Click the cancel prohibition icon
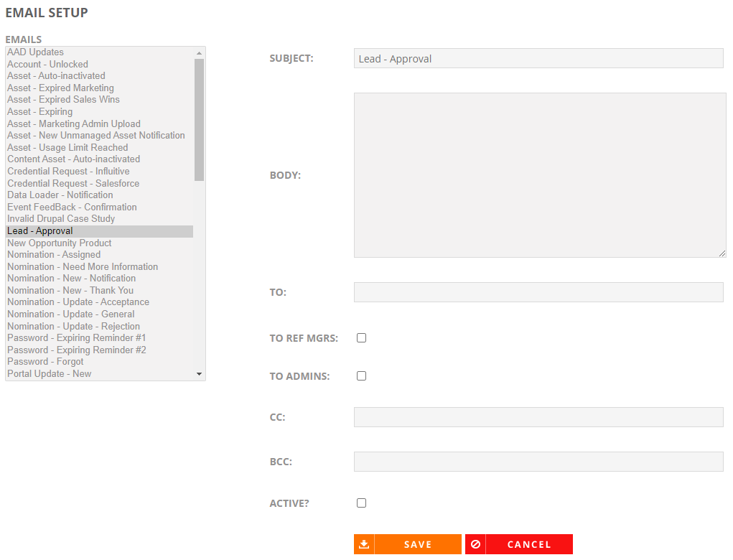Viewport: 733px width, 560px height. [475, 544]
